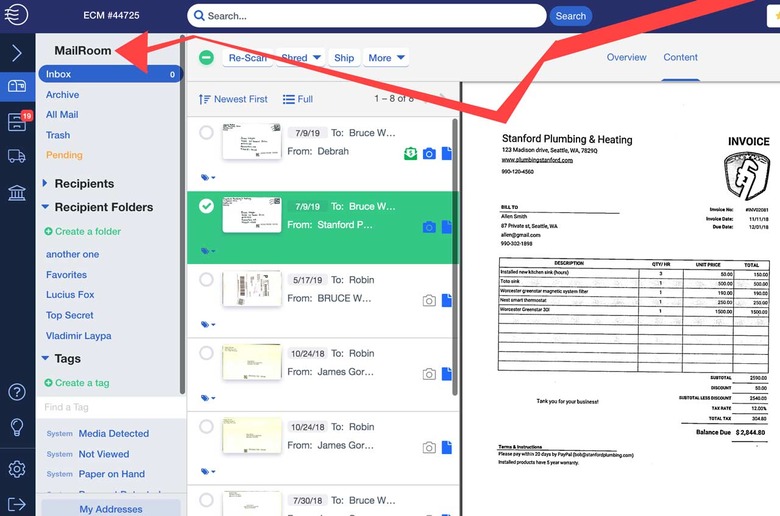Click document icon on second James Gor… row
The width and height of the screenshot is (780, 516).
click(447, 447)
